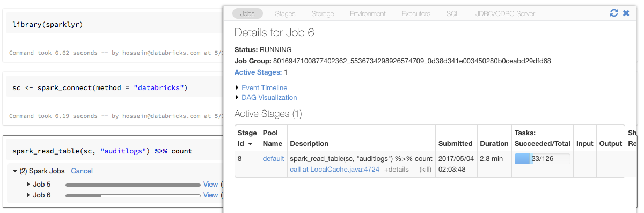This screenshot has width=644, height=213.
Task: Open the Environment tab
Action: 368,13
